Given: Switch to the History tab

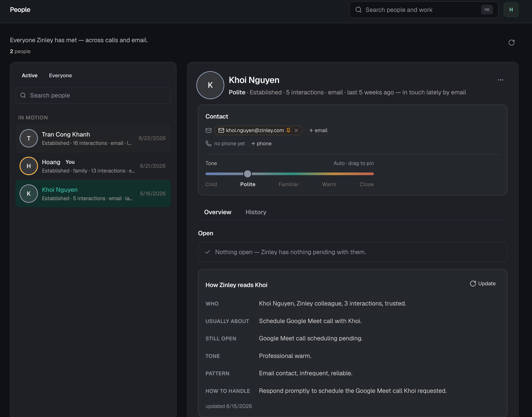Looking at the screenshot, I should pos(256,212).
